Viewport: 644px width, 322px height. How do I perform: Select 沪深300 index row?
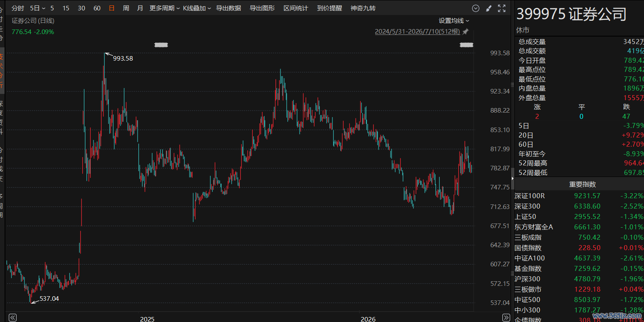[x=579, y=279]
